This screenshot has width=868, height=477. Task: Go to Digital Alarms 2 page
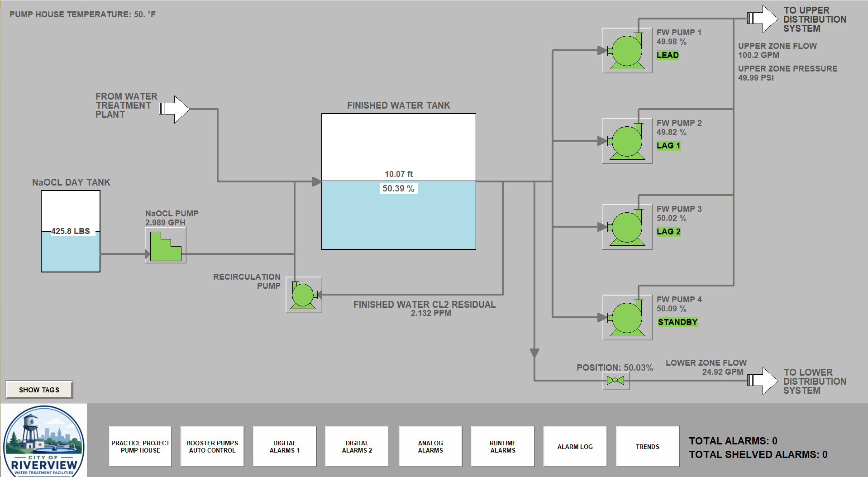(357, 447)
